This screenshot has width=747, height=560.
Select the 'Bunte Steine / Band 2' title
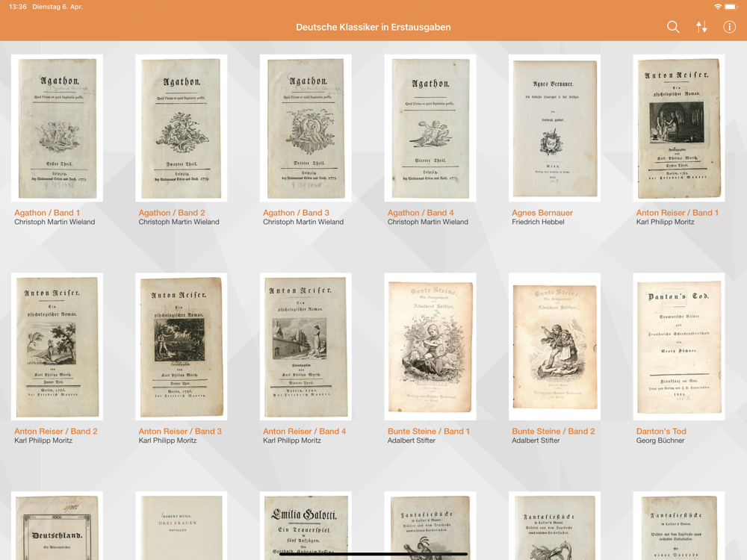coord(553,432)
